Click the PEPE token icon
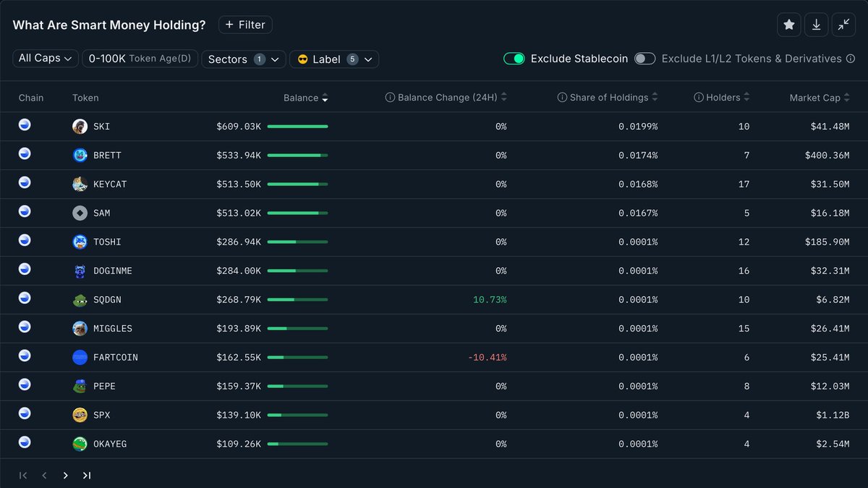This screenshot has height=488, width=868. pyautogui.click(x=80, y=387)
